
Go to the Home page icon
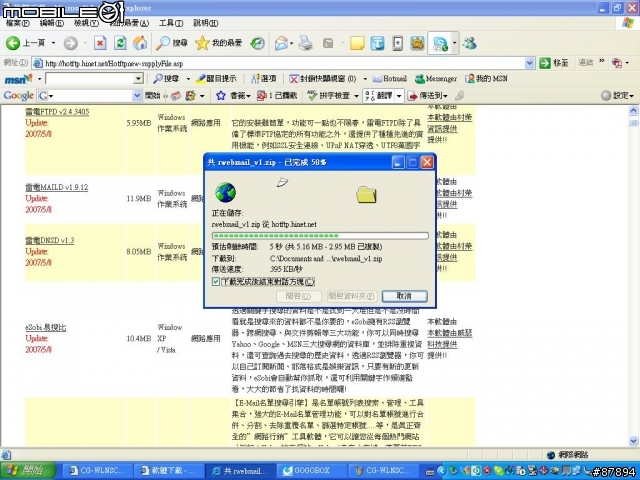[140, 43]
